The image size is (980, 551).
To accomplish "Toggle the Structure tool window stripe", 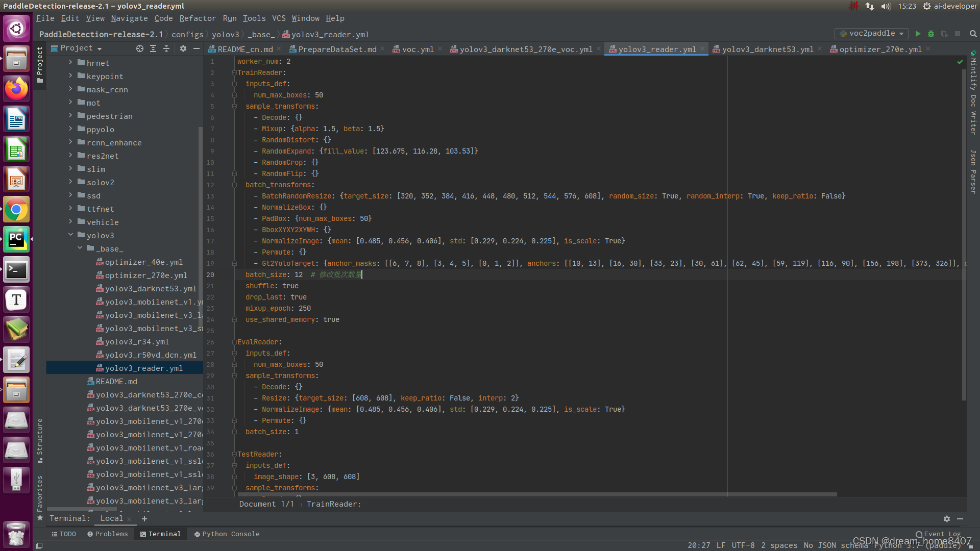I will pos(40,441).
